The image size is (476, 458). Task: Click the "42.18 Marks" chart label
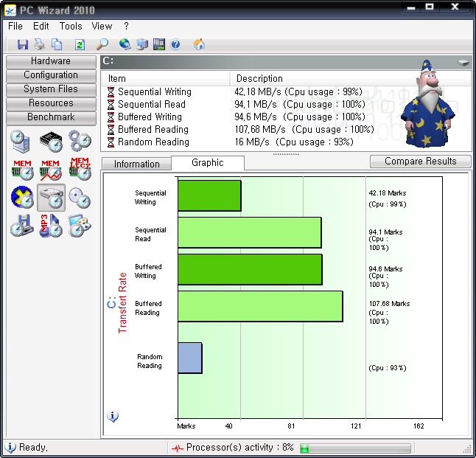click(x=388, y=193)
